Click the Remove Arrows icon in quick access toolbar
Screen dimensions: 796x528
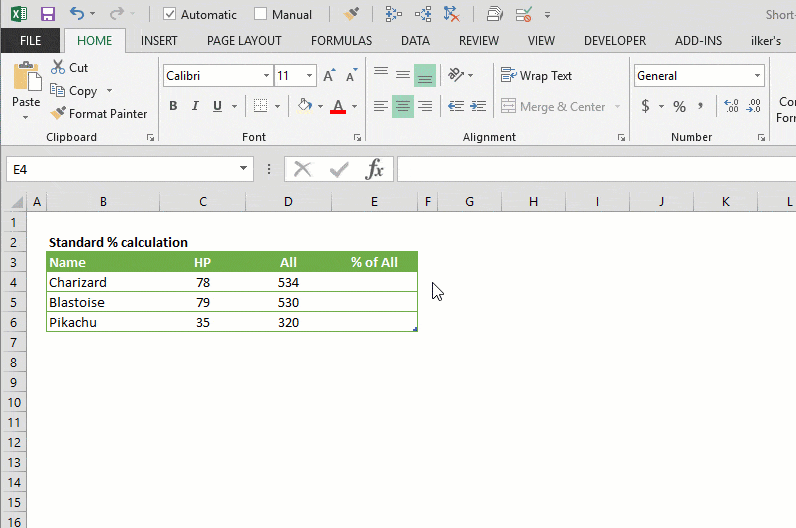coord(451,14)
